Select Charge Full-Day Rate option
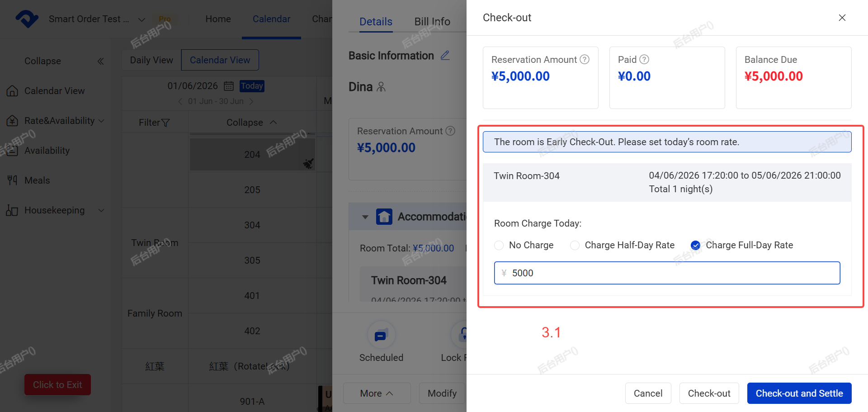This screenshot has height=412, width=868. 696,245
